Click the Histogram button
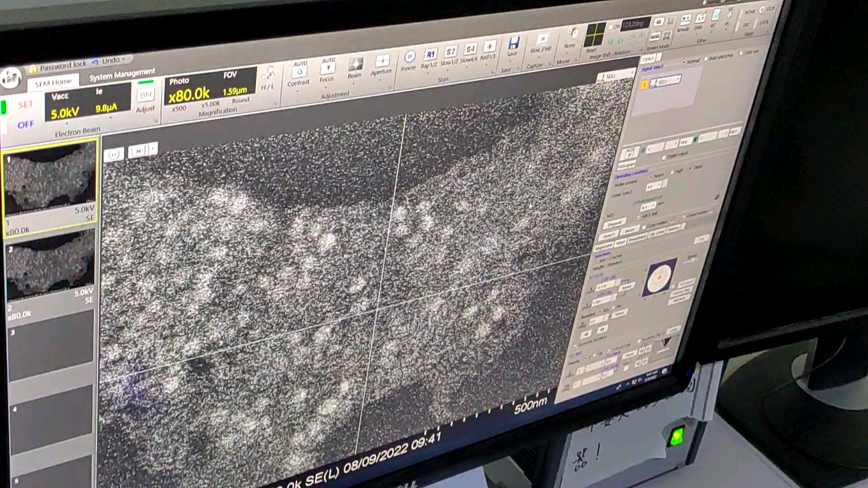Viewport: 868px width, 488px height. (x=626, y=166)
